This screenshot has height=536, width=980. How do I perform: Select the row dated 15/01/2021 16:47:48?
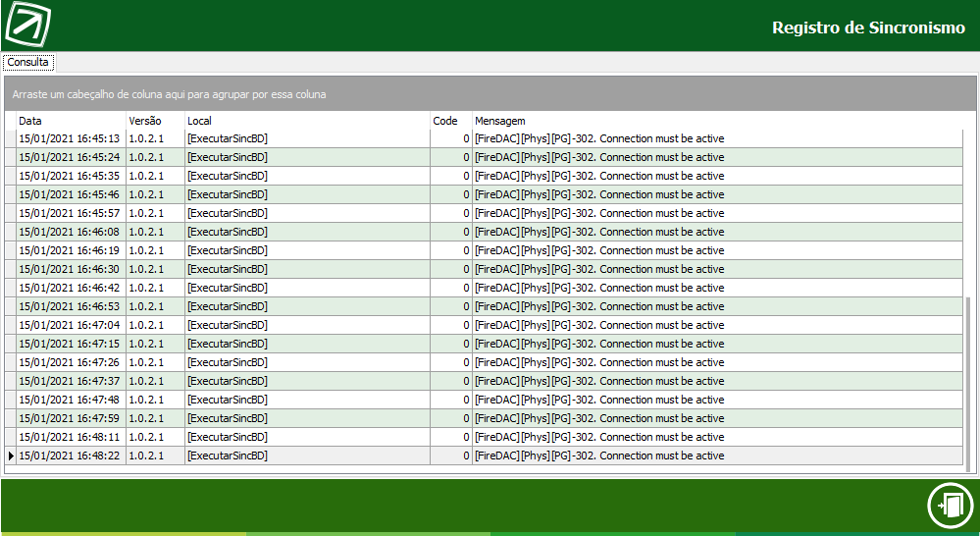tap(484, 400)
